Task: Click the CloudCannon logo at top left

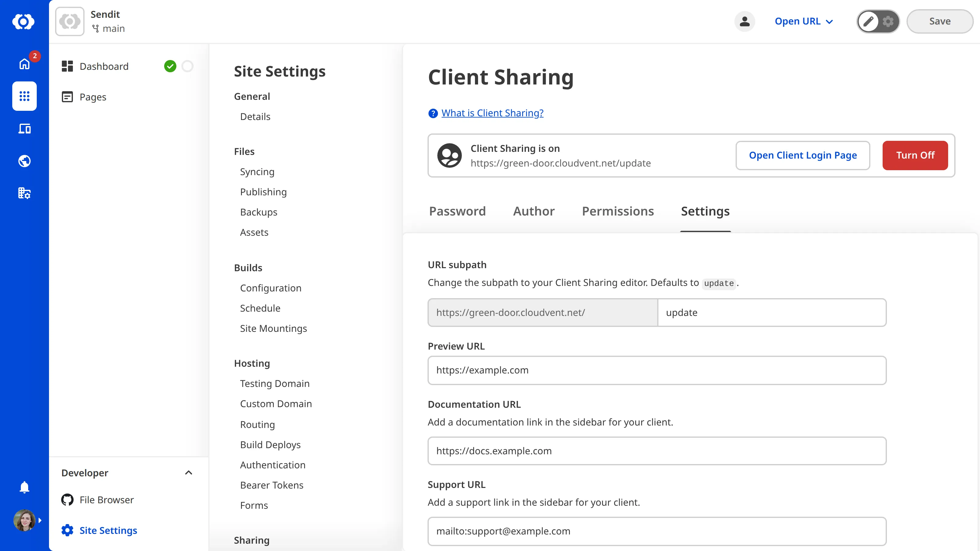Action: point(24,22)
